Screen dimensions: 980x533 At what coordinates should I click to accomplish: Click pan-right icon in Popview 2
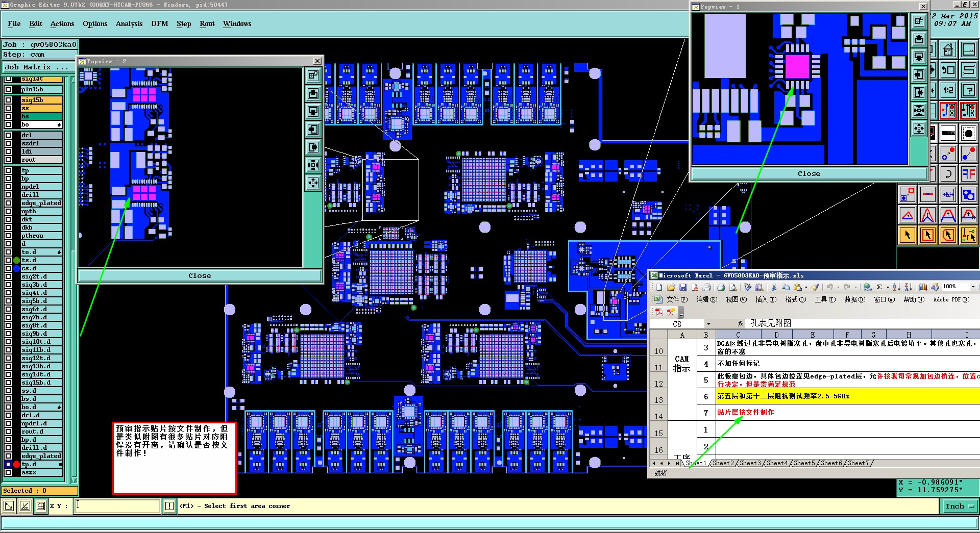(x=313, y=147)
